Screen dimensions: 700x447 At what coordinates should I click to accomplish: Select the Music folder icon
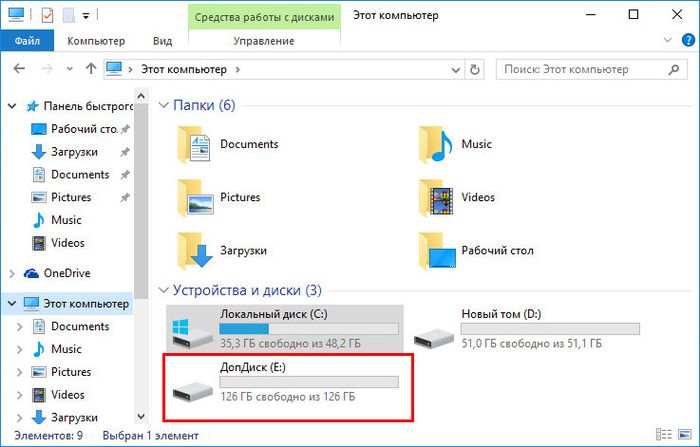tap(436, 145)
